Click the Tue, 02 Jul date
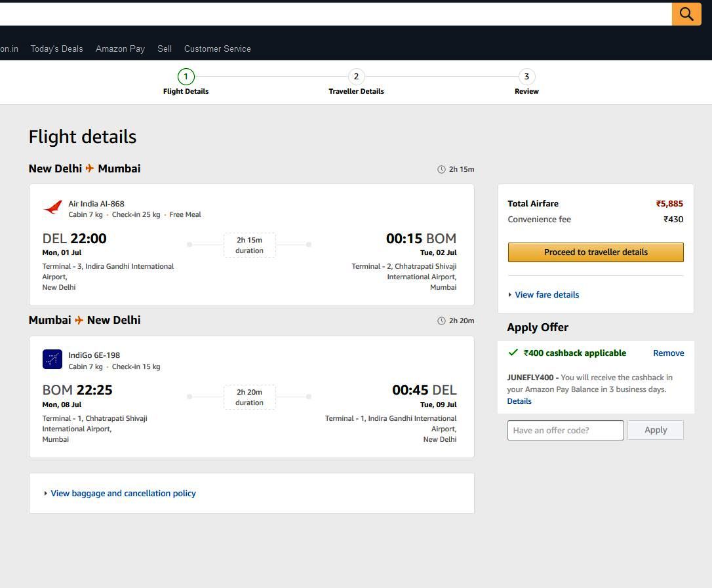712x588 pixels. pyautogui.click(x=438, y=252)
